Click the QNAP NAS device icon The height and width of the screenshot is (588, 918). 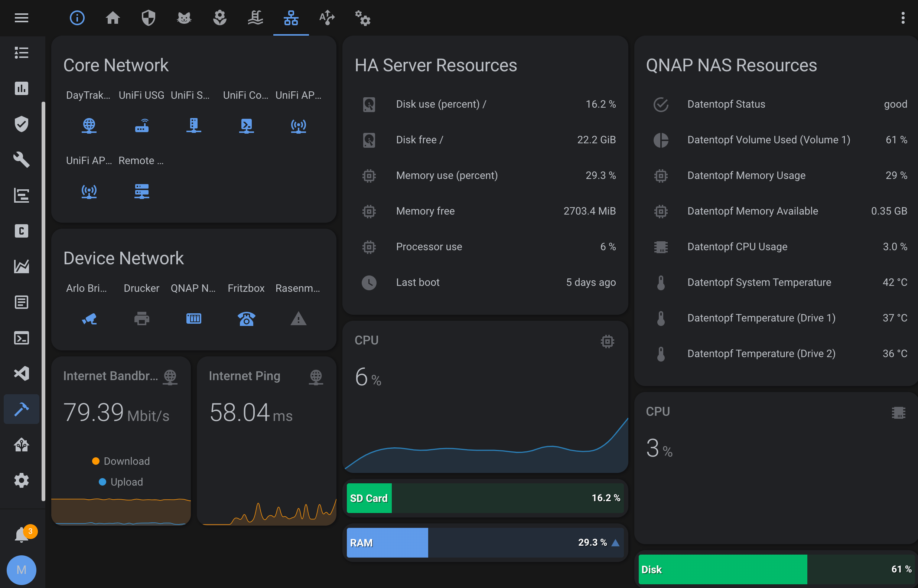(193, 318)
